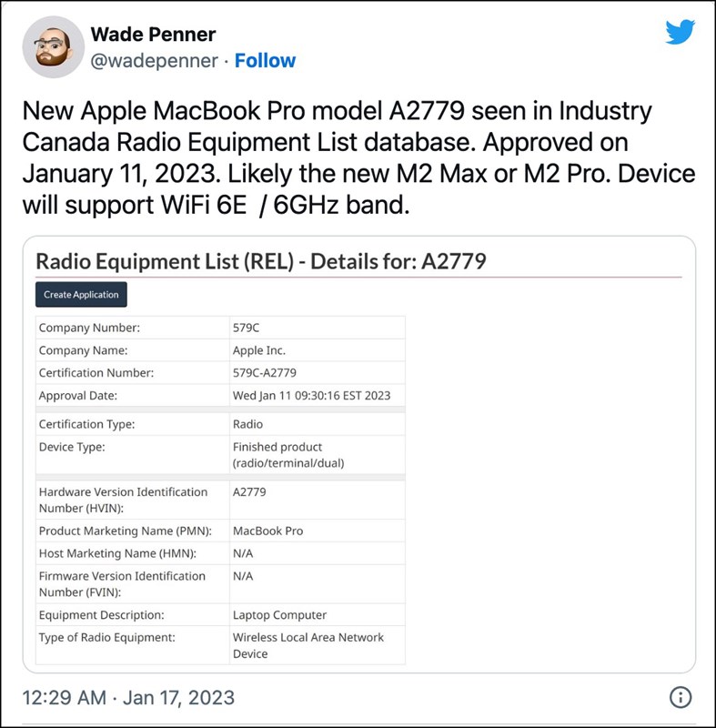Click the Twitter bird logo icon

coord(680,32)
